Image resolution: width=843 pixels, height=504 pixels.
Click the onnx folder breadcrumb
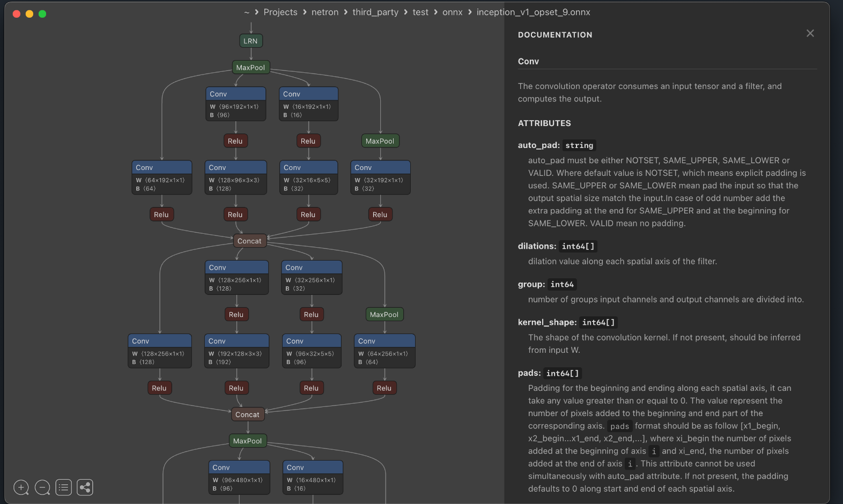[x=452, y=12]
